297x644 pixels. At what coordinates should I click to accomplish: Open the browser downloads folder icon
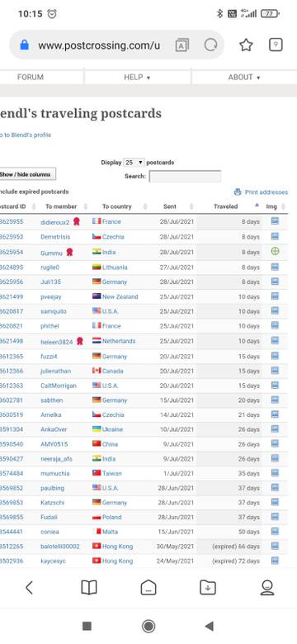208,587
